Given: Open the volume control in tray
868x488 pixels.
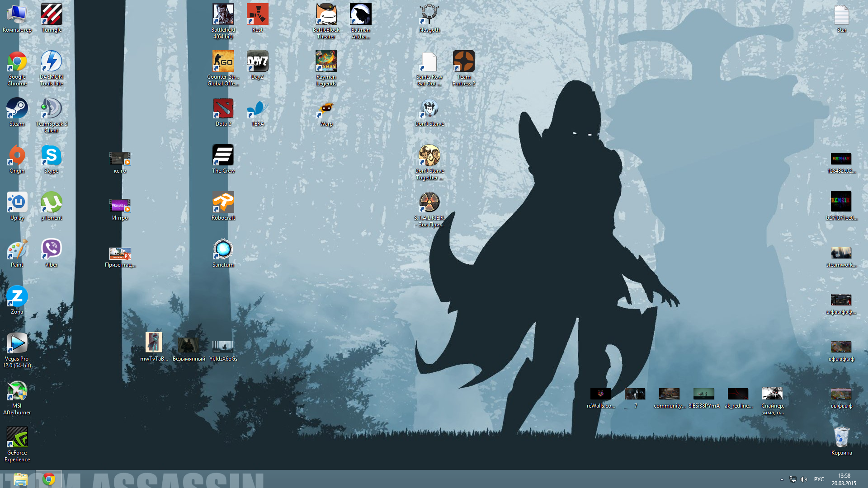Looking at the screenshot, I should click(804, 479).
